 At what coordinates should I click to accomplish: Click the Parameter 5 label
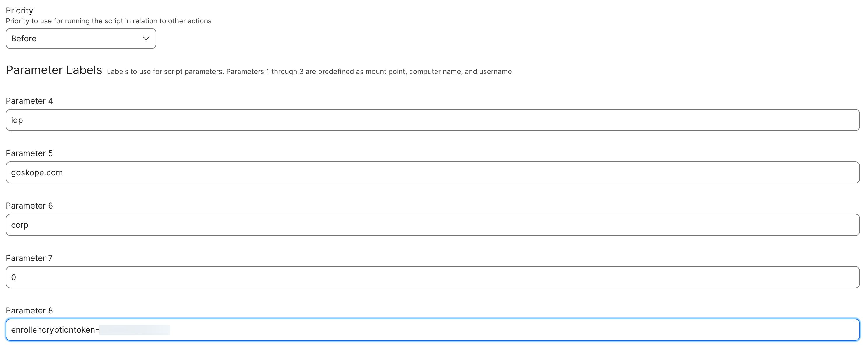coord(29,153)
